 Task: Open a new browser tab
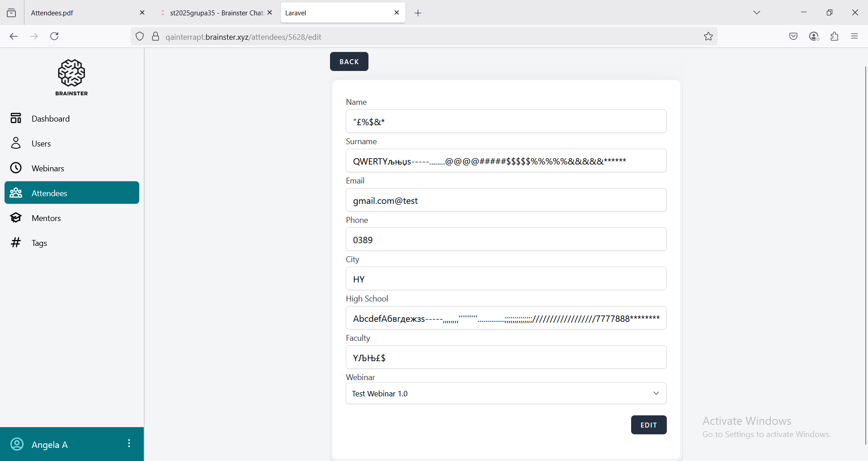[x=418, y=13]
